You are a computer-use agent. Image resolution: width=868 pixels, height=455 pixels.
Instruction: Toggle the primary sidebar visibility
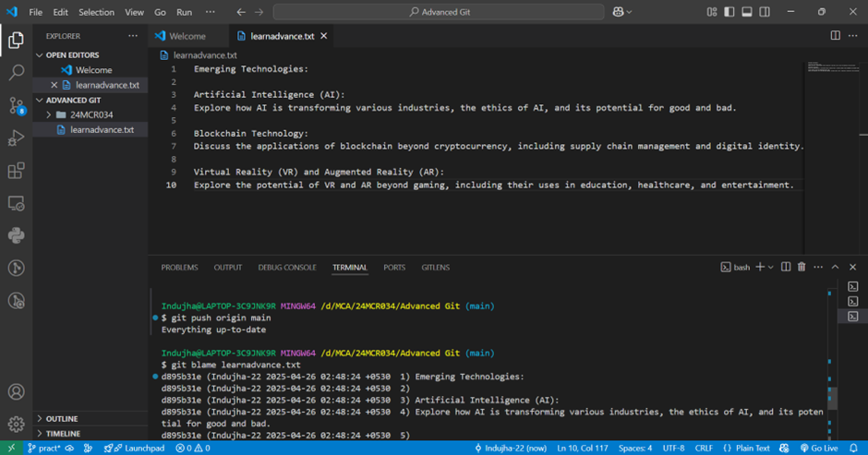(x=729, y=12)
